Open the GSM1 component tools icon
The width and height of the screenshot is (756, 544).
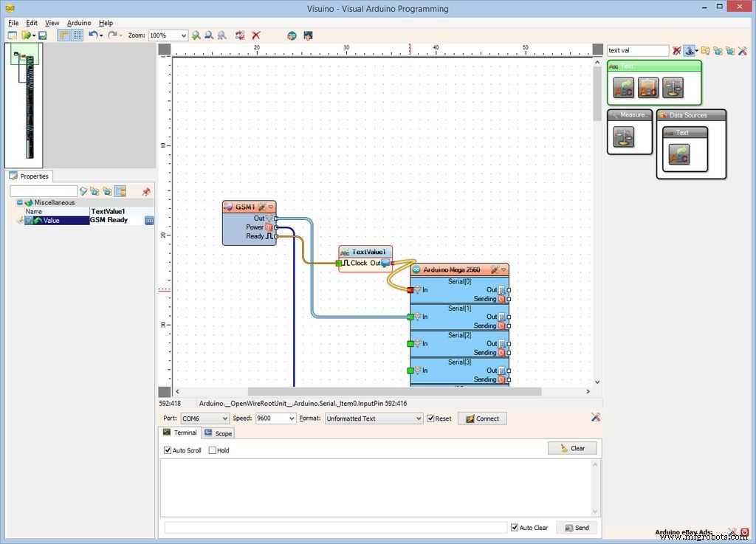coord(262,207)
